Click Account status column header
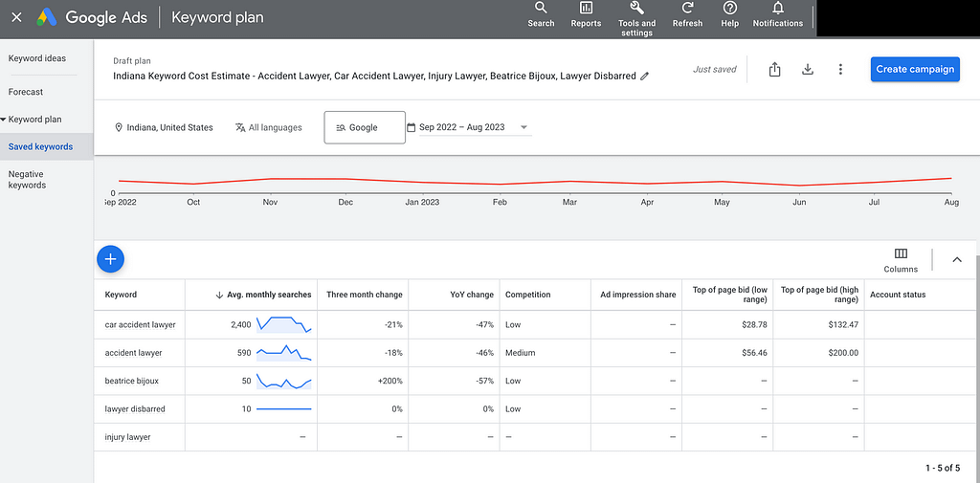980x483 pixels. coord(898,295)
